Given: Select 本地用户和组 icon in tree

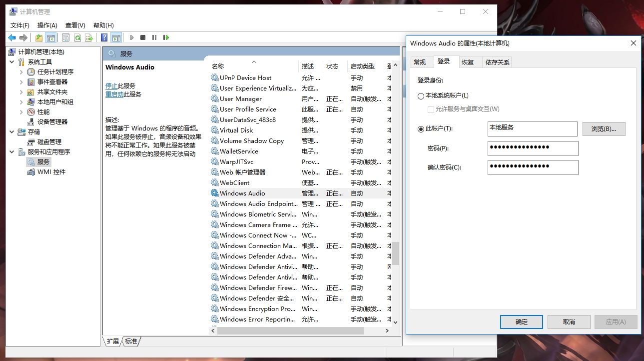Looking at the screenshot, I should 31,102.
